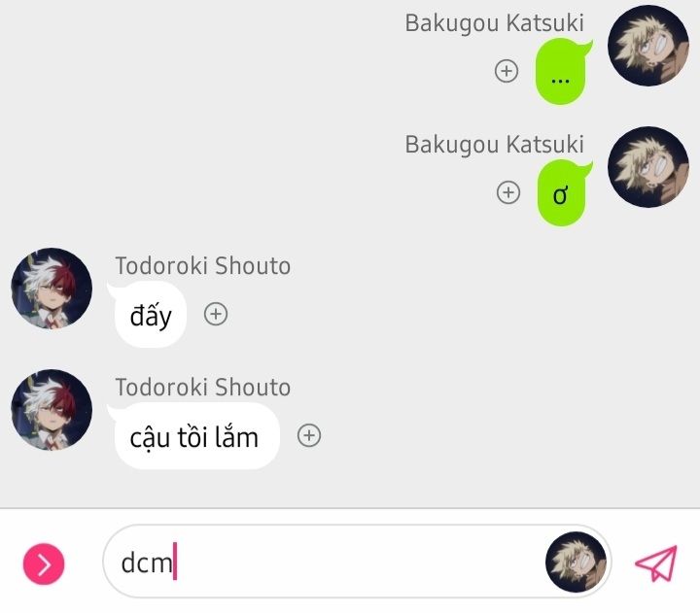This screenshot has width=700, height=613.
Task: Click top "Bakugou Katsuki" name label
Action: point(494,23)
